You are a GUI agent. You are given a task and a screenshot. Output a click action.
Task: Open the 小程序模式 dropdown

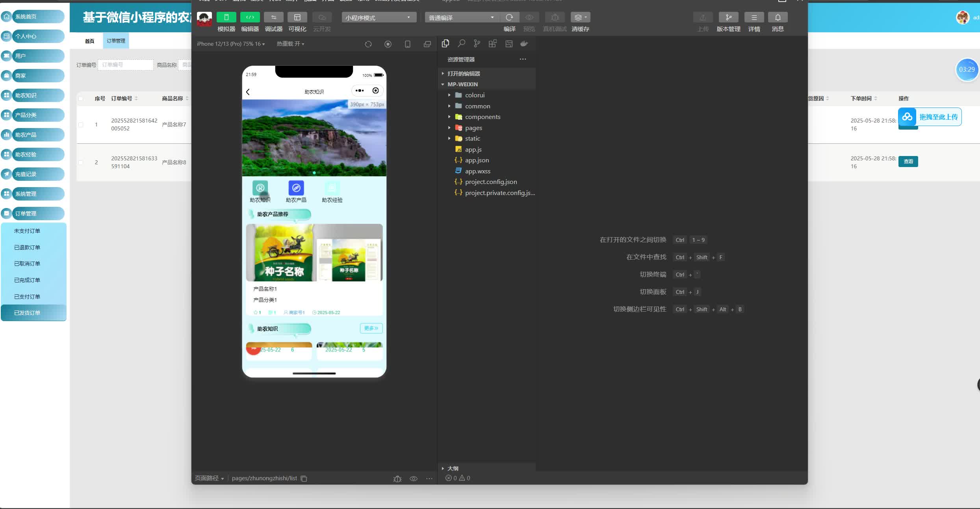379,17
